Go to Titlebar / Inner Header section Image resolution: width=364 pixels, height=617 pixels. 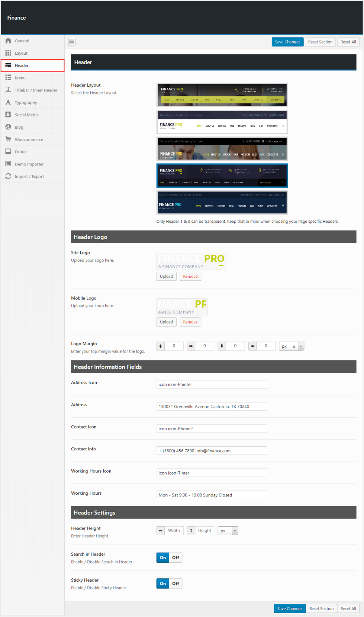(36, 90)
